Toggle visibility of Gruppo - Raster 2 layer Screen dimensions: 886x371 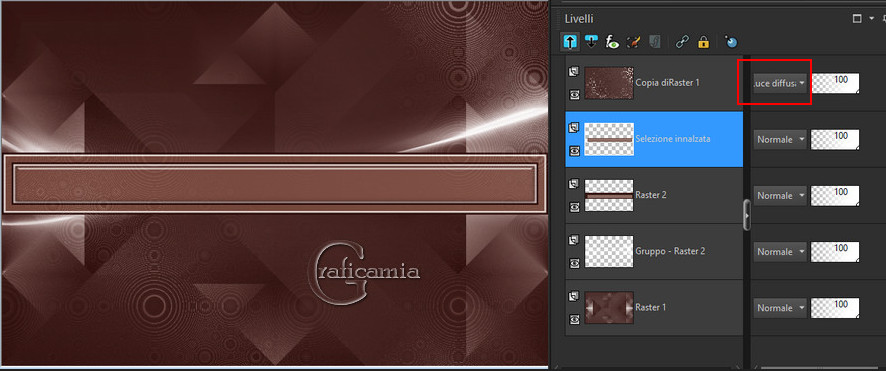pyautogui.click(x=575, y=263)
